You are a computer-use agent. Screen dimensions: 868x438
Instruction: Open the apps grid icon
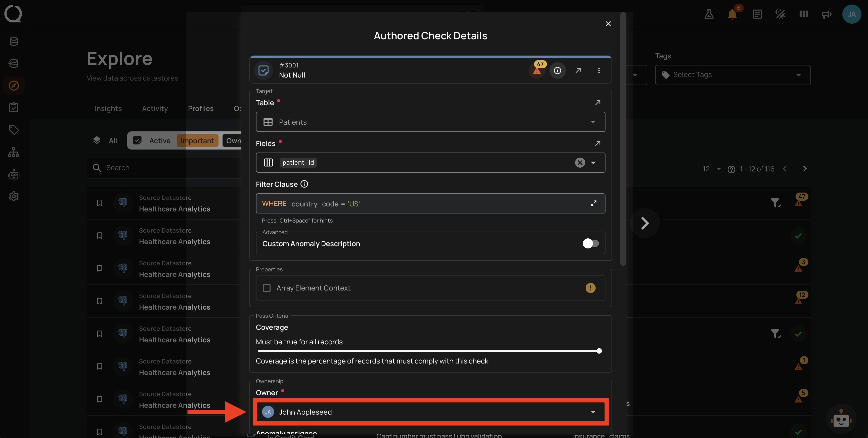(x=804, y=14)
